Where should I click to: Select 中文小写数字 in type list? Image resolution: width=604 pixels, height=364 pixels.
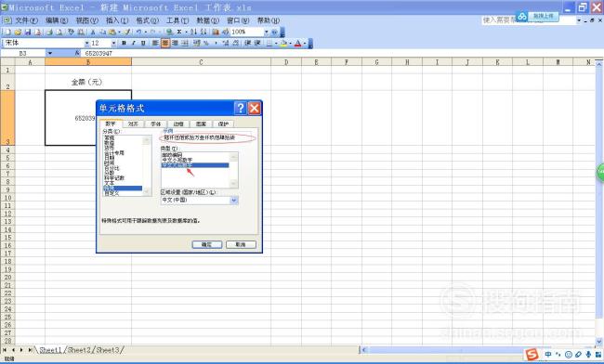(x=195, y=160)
